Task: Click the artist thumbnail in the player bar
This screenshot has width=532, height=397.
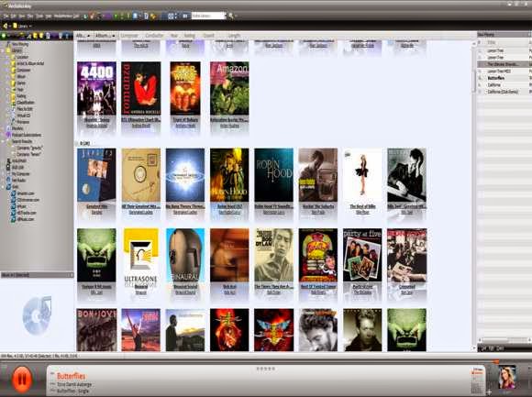Action: (507, 377)
